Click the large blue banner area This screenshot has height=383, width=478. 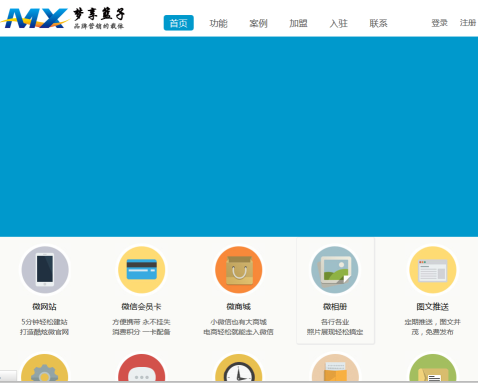[x=239, y=137]
